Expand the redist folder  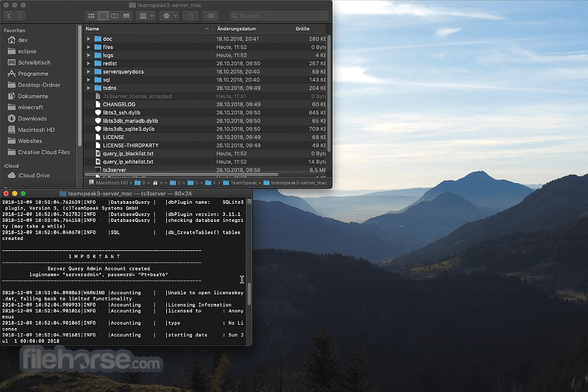click(x=89, y=63)
